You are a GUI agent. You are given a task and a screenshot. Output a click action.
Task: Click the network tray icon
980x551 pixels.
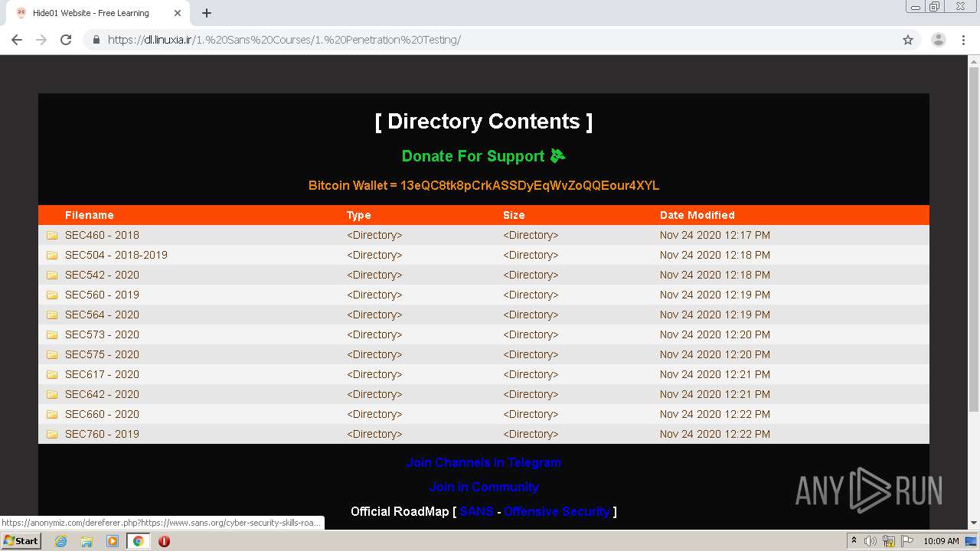click(889, 541)
